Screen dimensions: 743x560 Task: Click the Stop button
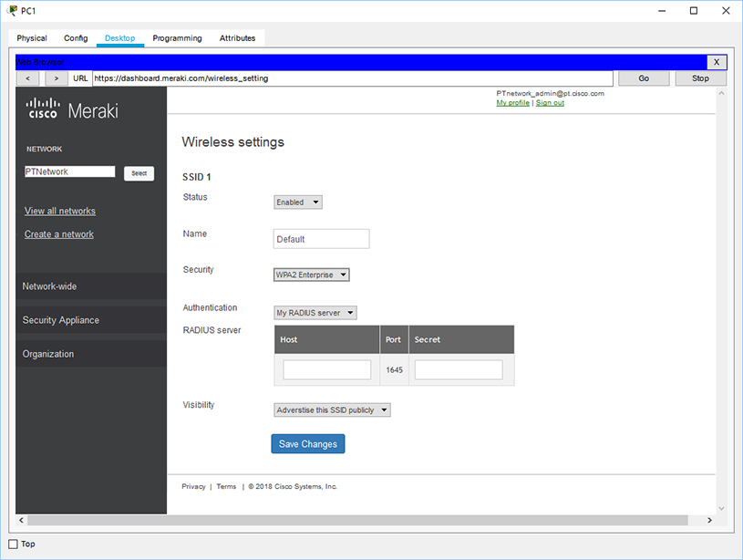click(700, 78)
